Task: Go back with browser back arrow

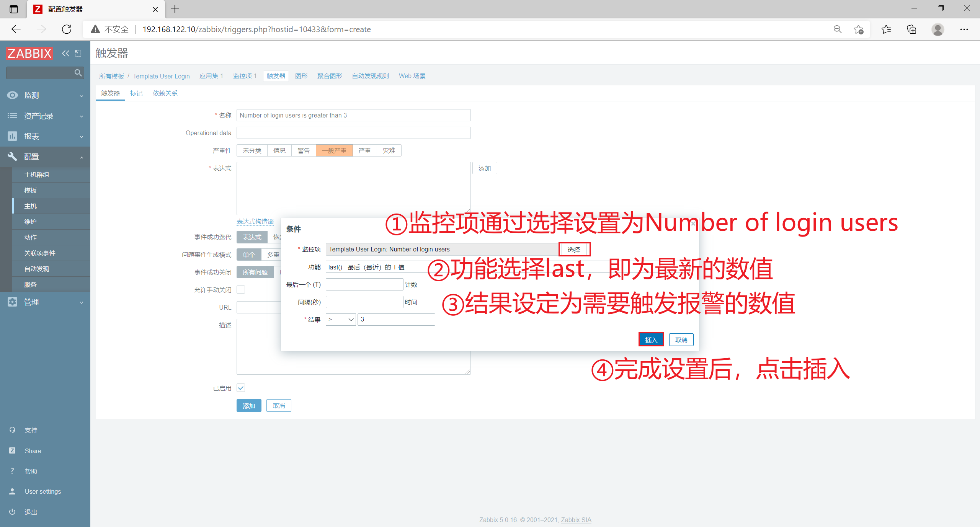Action: (x=16, y=29)
